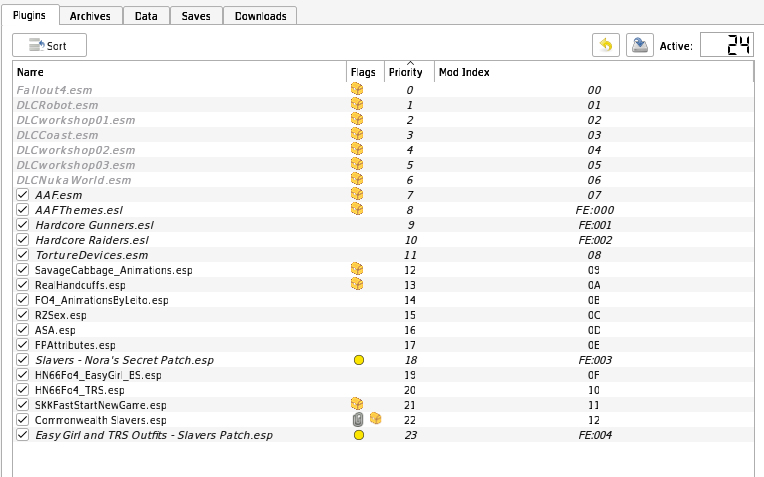The height and width of the screenshot is (477, 764).
Task: Uncheck the FPAttributes.esp plugin
Action: pyautogui.click(x=22, y=345)
